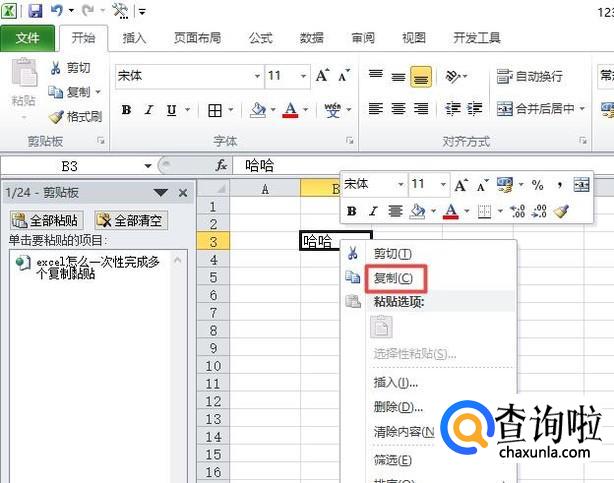
Task: Increase font size with large A icon in ribbon
Action: [323, 75]
